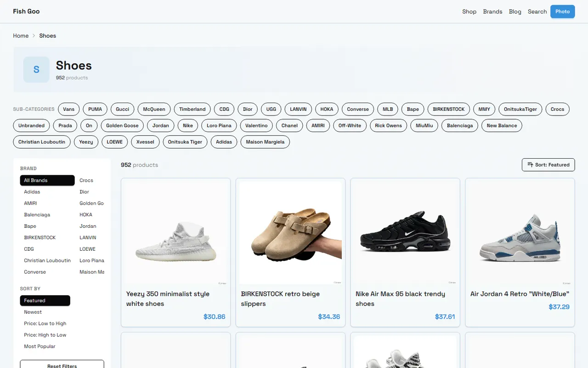Select the HOKA sub-category chip
588x368 pixels.
327,109
